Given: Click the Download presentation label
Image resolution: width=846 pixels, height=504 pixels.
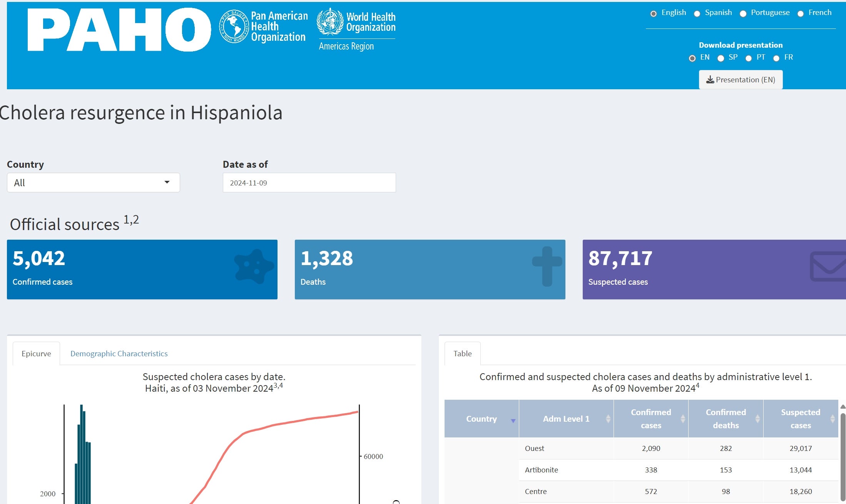Looking at the screenshot, I should 741,45.
